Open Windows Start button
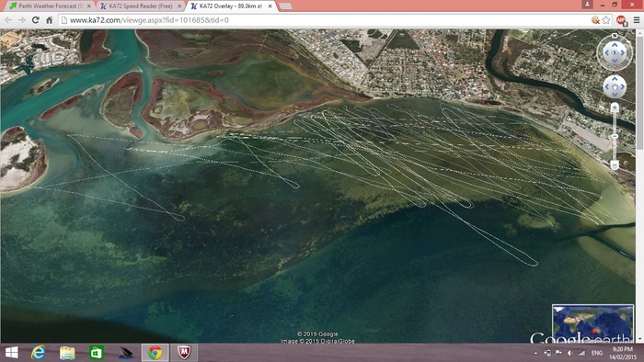This screenshot has height=362, width=644. tap(11, 353)
